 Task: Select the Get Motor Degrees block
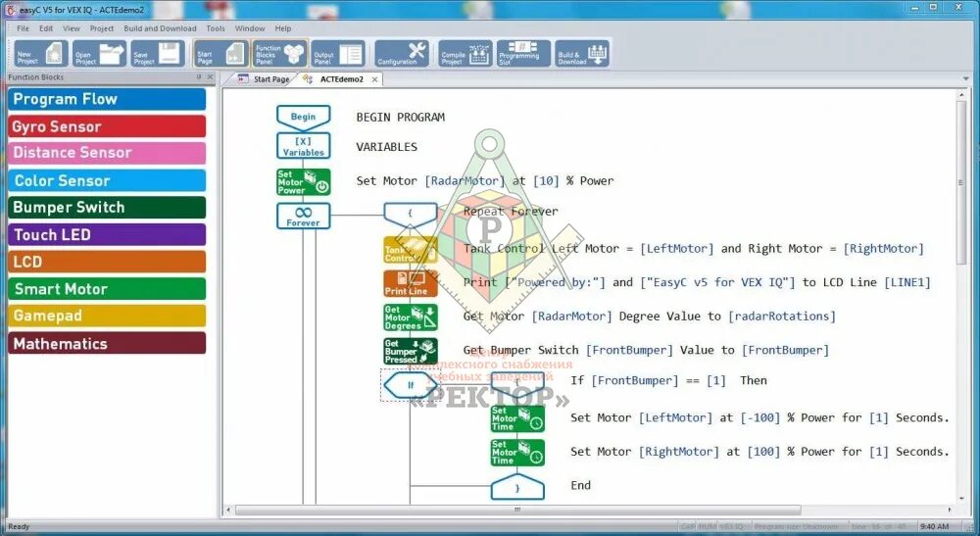click(410, 317)
